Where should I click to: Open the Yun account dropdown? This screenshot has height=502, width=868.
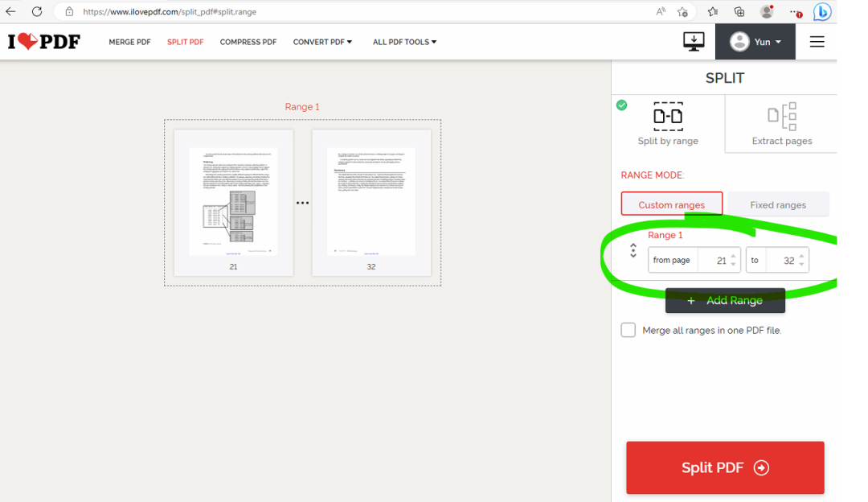[x=755, y=42]
